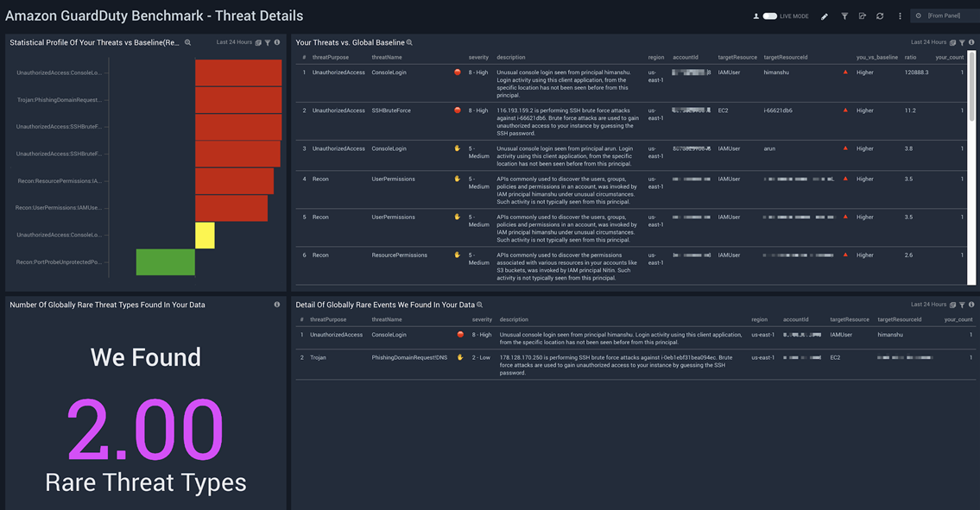Click the info icon on the Statistical Profile panel
980x510 pixels.
coord(277,41)
